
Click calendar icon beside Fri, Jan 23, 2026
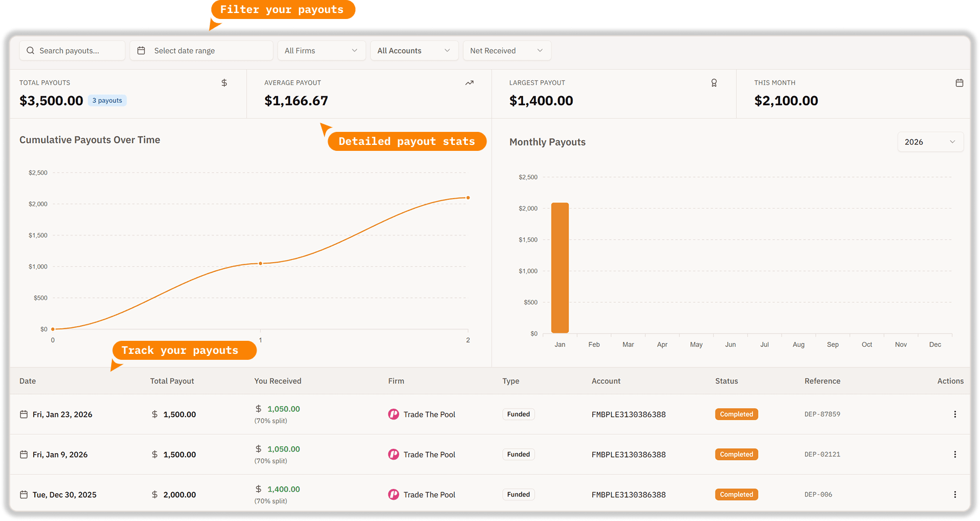pyautogui.click(x=24, y=414)
